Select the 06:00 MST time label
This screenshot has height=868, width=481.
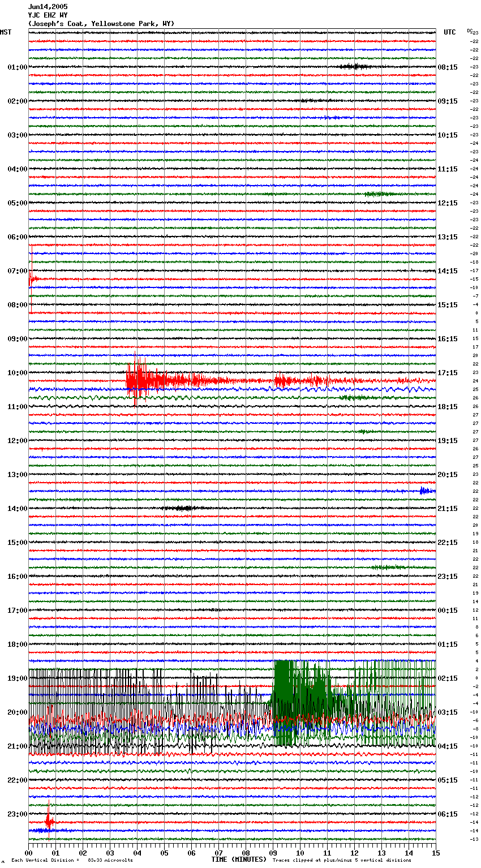18,237
